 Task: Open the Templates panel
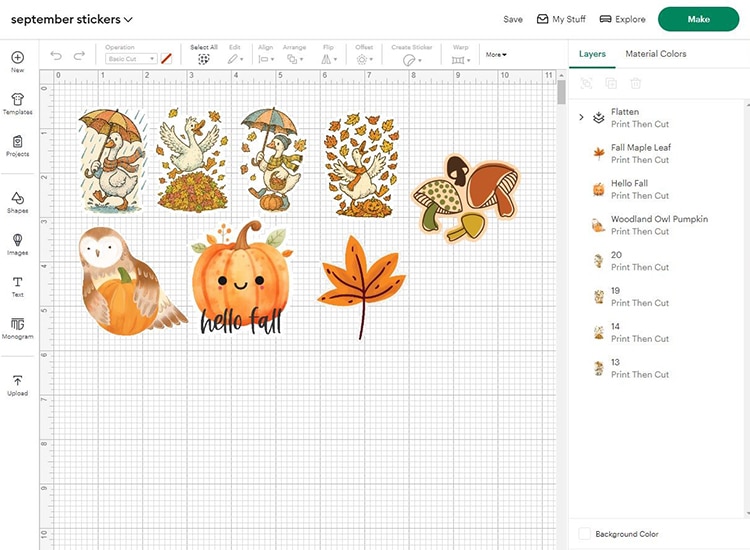click(x=17, y=103)
